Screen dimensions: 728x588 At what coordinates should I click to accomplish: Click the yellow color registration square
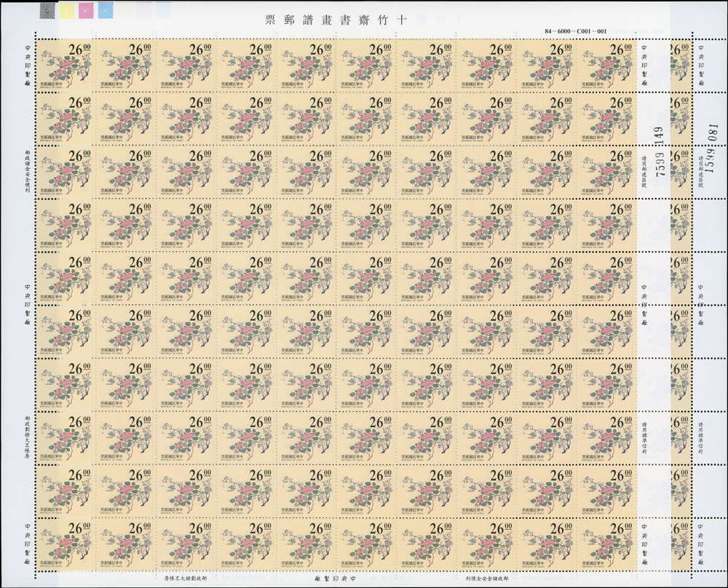pos(66,9)
